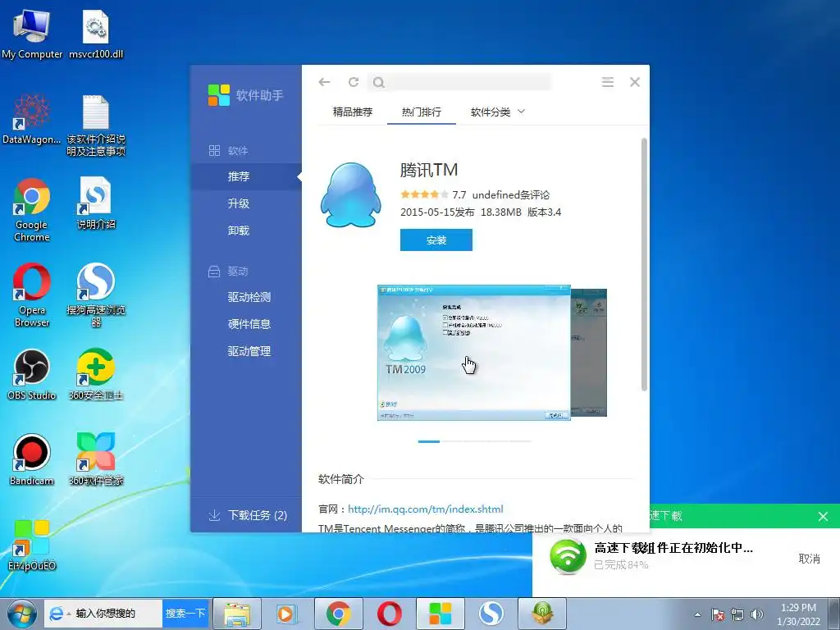Click the Windows Start button
Image resolution: width=840 pixels, height=630 pixels.
coord(21,614)
